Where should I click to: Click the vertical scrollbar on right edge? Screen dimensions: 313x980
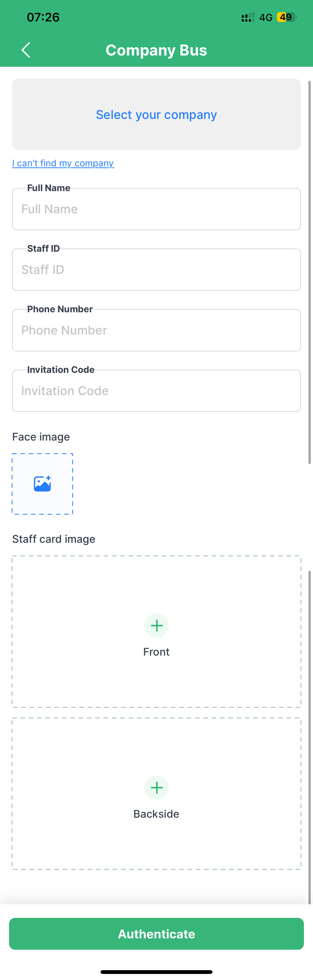[309, 272]
